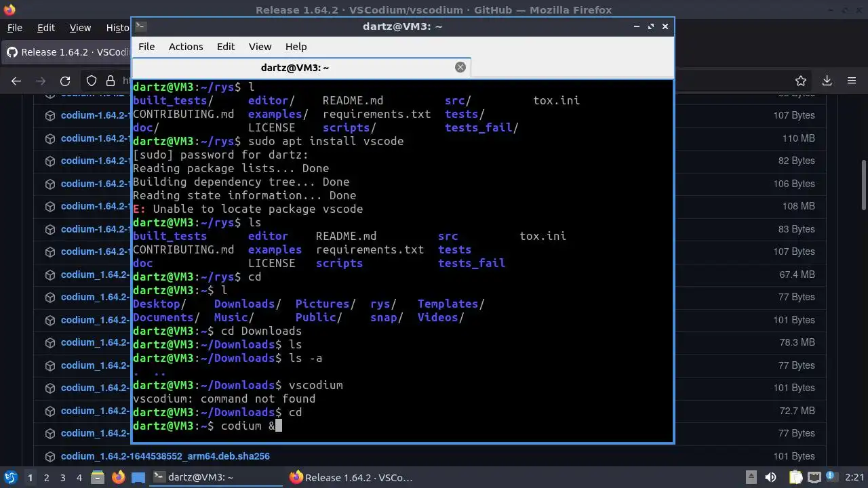Open Firefox tracking protection shield
The image size is (868, 488).
92,81
